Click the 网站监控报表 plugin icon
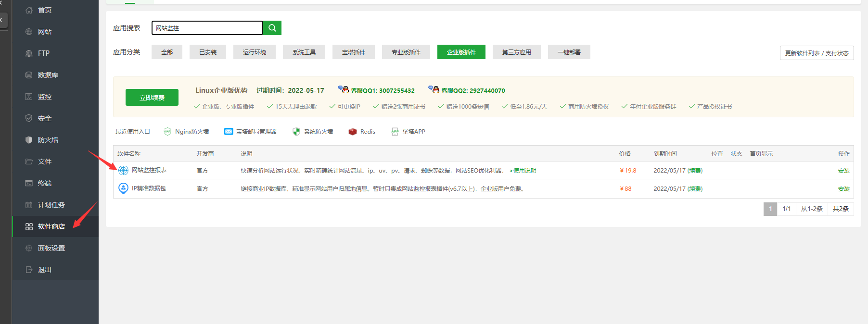Screen dimensions: 868x324 pos(123,170)
